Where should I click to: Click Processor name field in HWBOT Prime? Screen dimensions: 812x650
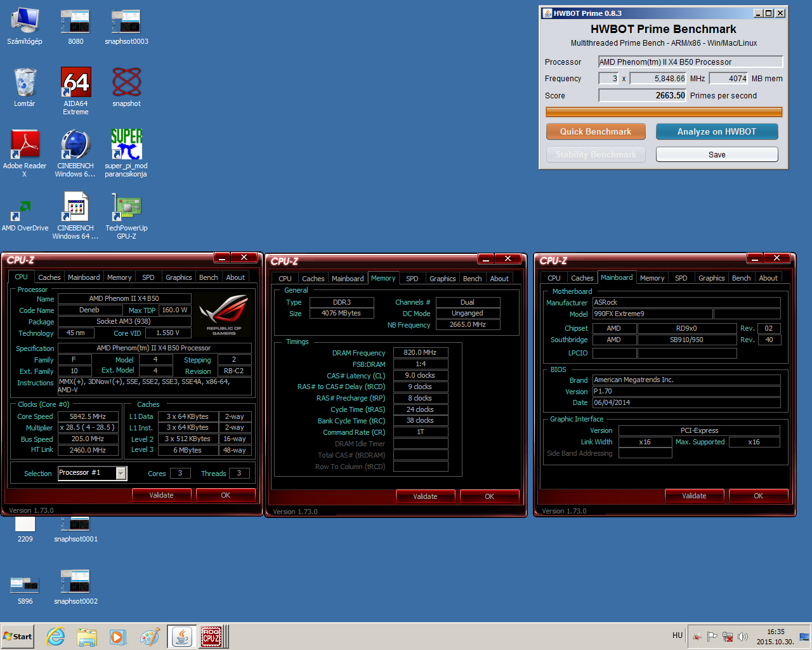pyautogui.click(x=691, y=62)
